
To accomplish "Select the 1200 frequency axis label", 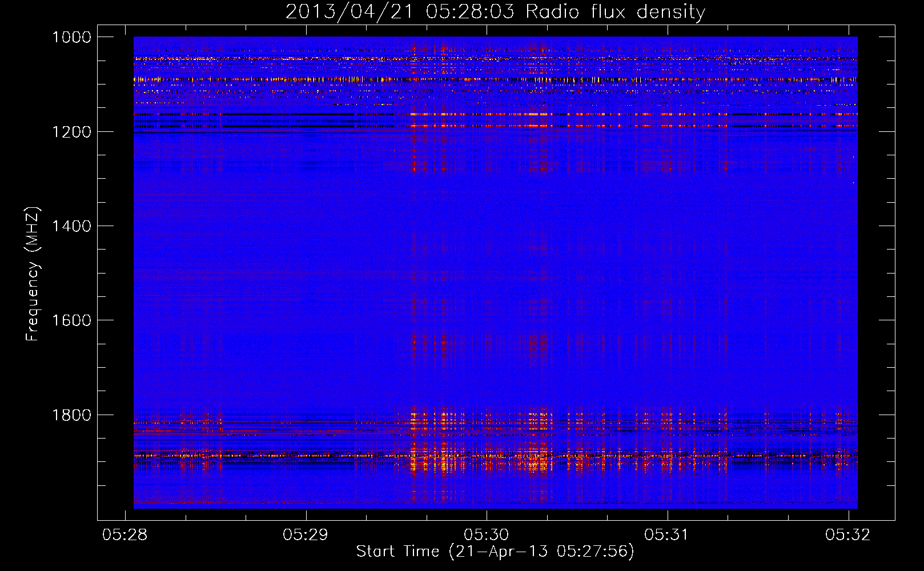I will [x=71, y=132].
